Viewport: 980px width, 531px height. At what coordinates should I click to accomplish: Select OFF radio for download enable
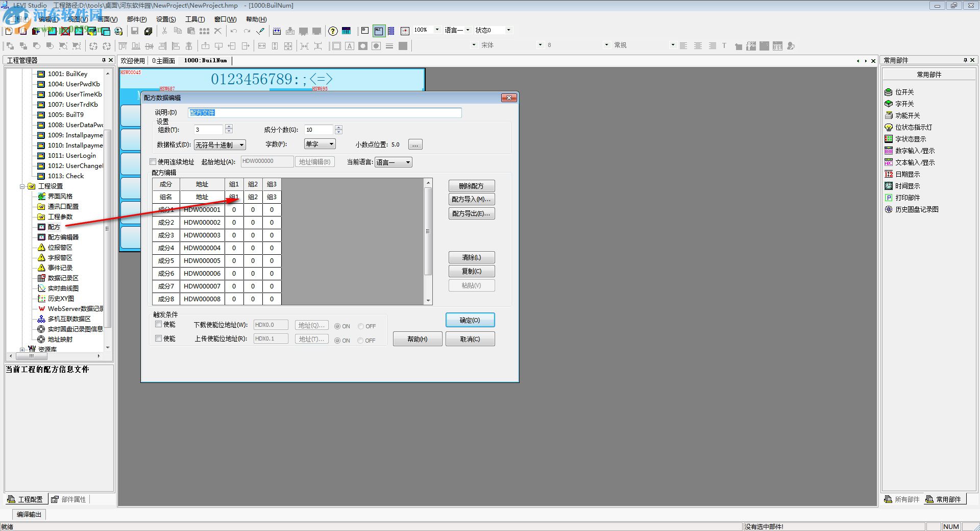(x=361, y=326)
